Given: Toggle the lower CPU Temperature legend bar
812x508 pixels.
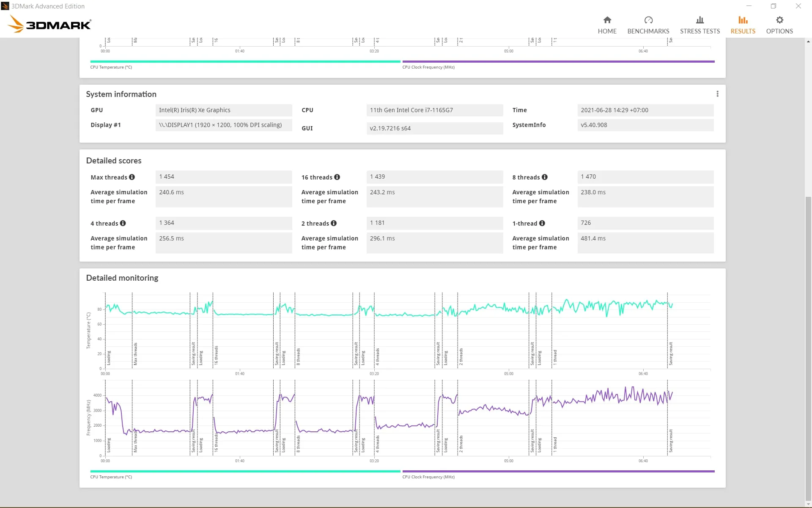Looking at the screenshot, I should pos(245,471).
